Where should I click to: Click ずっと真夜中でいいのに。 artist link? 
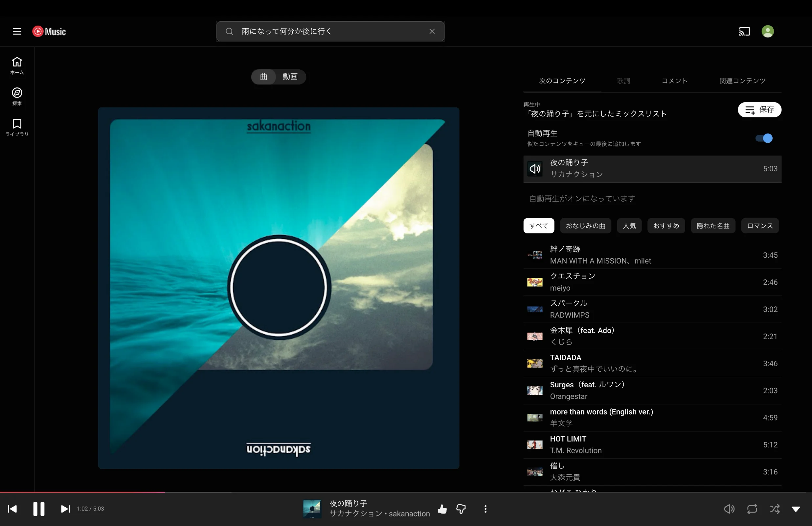594,369
